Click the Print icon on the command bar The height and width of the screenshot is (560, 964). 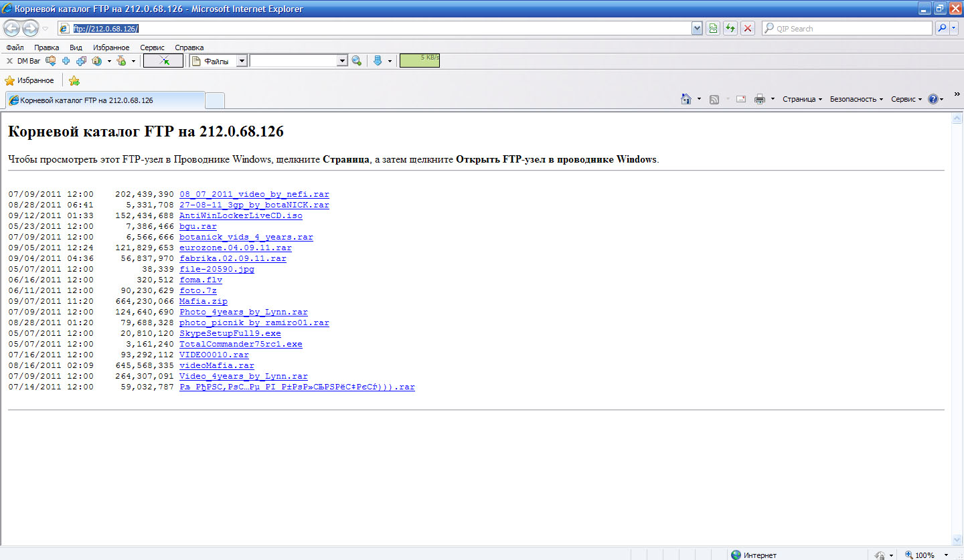click(759, 98)
